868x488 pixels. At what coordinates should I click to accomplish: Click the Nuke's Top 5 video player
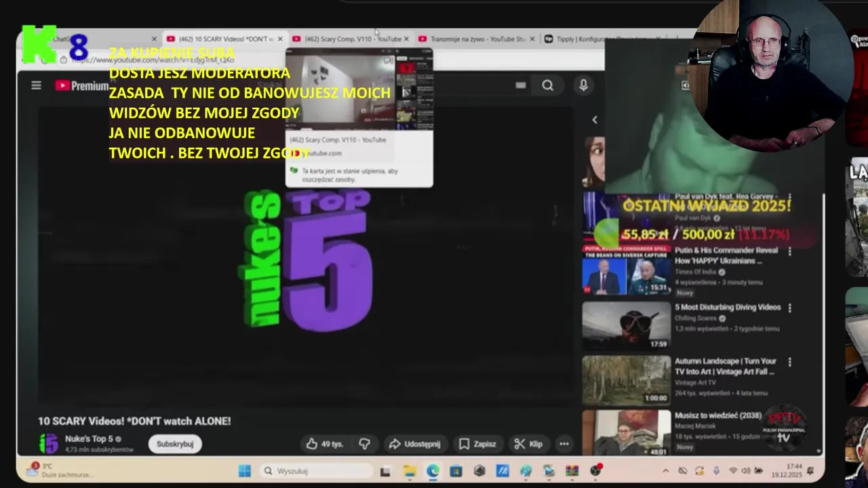pos(305,258)
